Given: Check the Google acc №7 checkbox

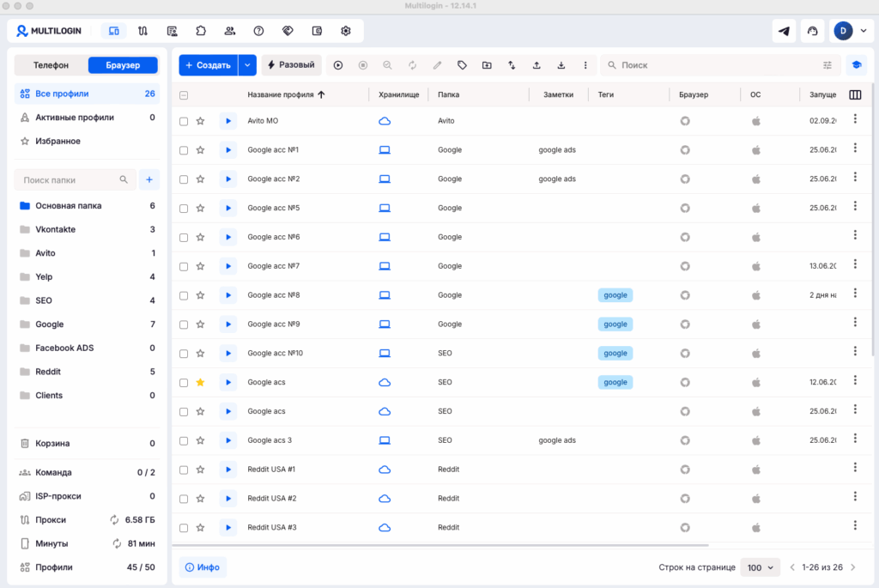Looking at the screenshot, I should point(184,267).
